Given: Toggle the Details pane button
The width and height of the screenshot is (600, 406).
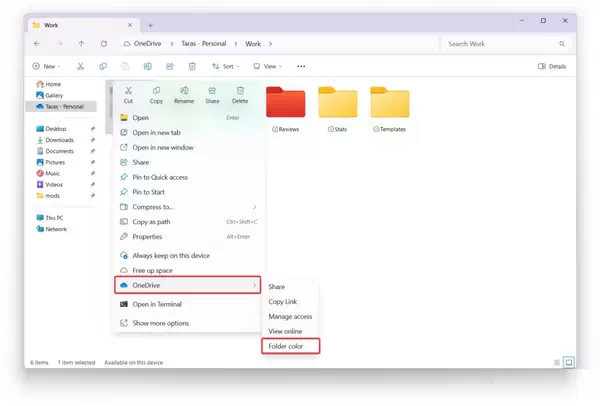Looking at the screenshot, I should (x=552, y=66).
